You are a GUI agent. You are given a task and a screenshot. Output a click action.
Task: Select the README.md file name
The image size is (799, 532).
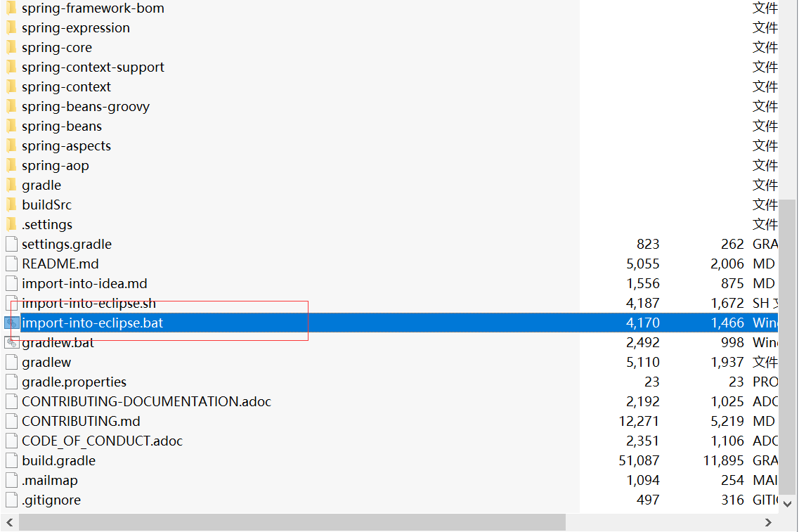point(60,264)
